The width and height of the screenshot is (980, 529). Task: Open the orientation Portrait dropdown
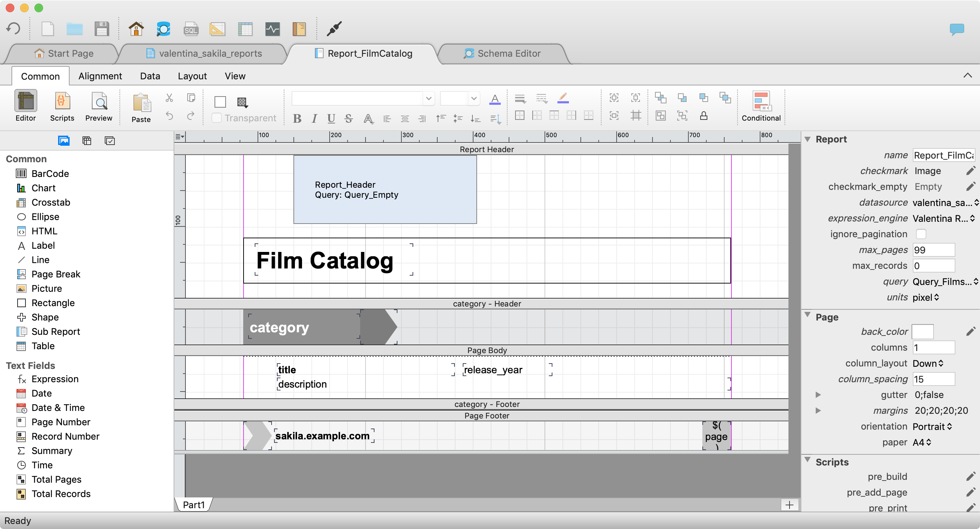tap(932, 427)
